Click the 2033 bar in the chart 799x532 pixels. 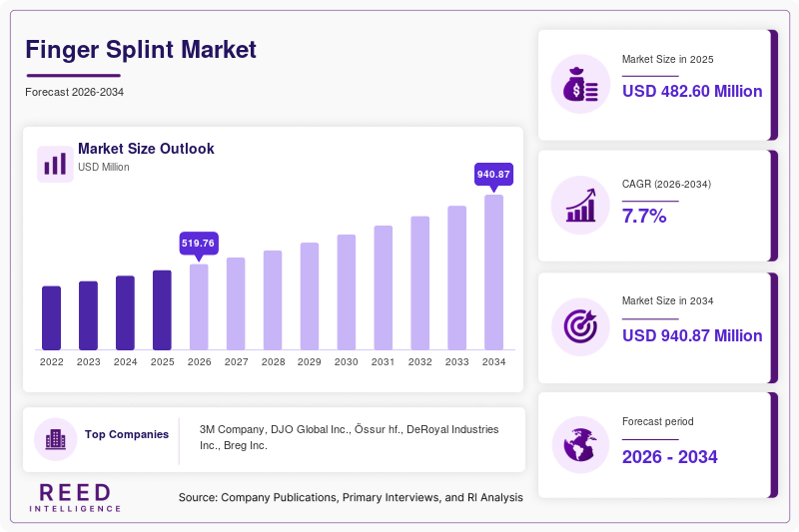(457, 277)
